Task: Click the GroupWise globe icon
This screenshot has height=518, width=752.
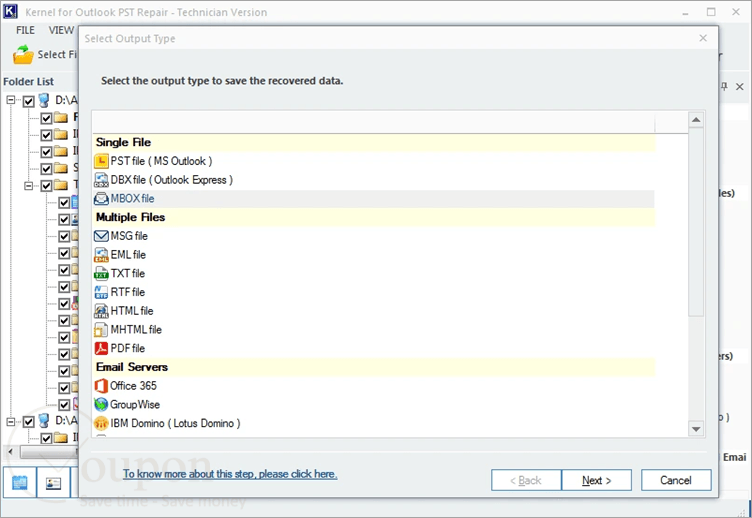Action: pos(101,404)
